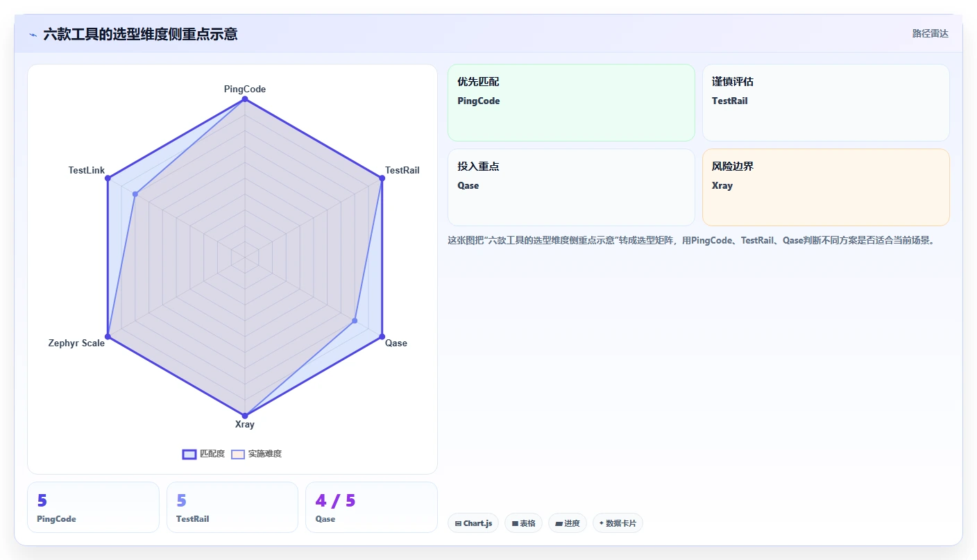Click the 路径雷达 label in header
This screenshot has width=977, height=560.
coord(930,33)
